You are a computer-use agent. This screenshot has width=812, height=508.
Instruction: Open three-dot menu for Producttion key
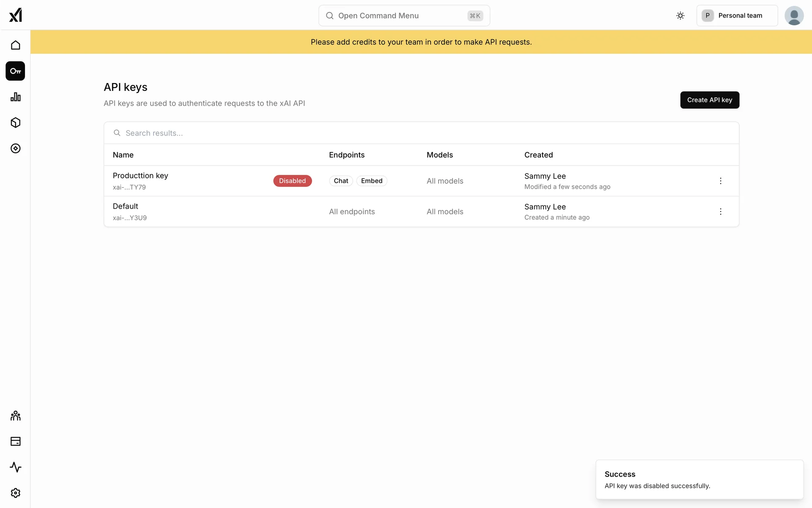click(721, 181)
